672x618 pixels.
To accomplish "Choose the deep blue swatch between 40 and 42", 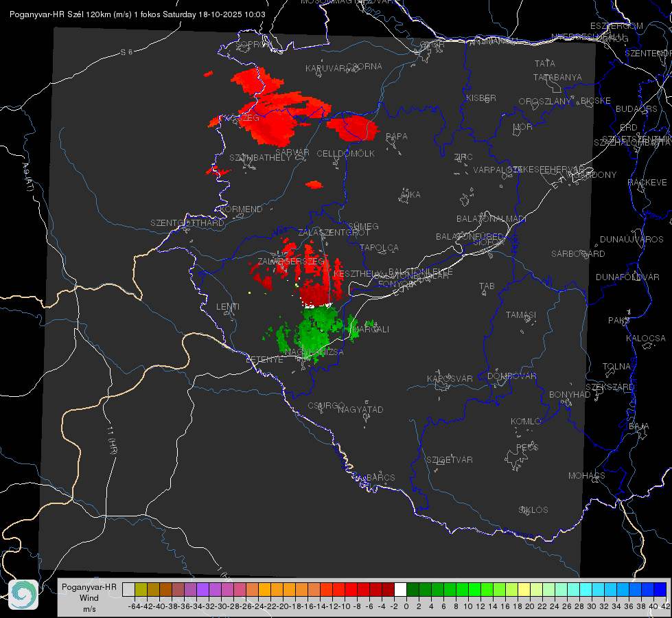I will pyautogui.click(x=660, y=589).
